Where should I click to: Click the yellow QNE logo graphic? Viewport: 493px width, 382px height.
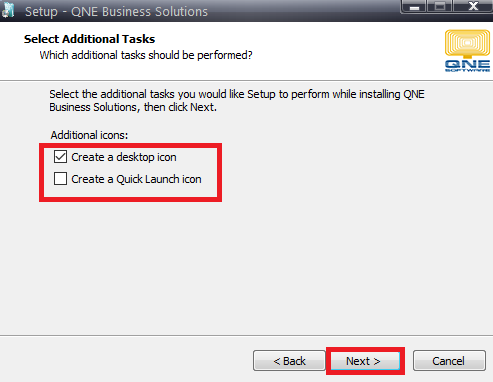467,44
